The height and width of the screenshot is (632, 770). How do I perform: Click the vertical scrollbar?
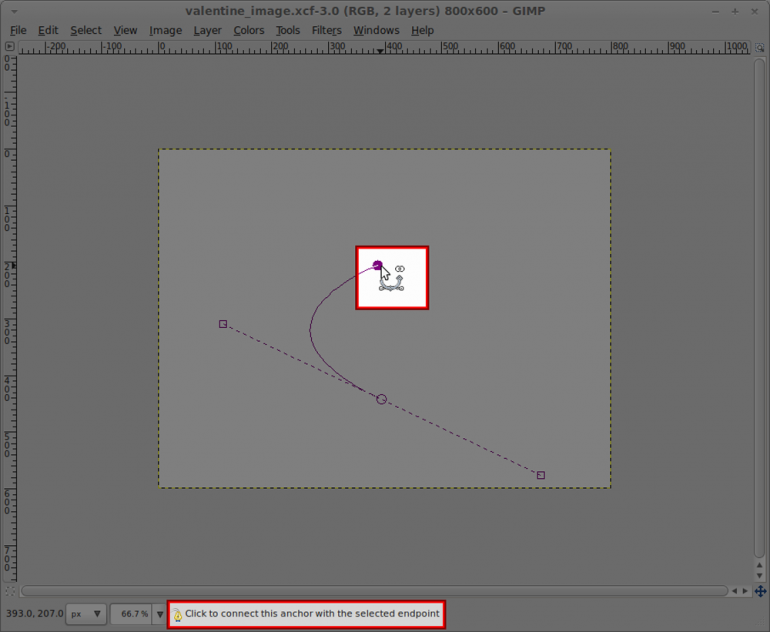click(760, 308)
